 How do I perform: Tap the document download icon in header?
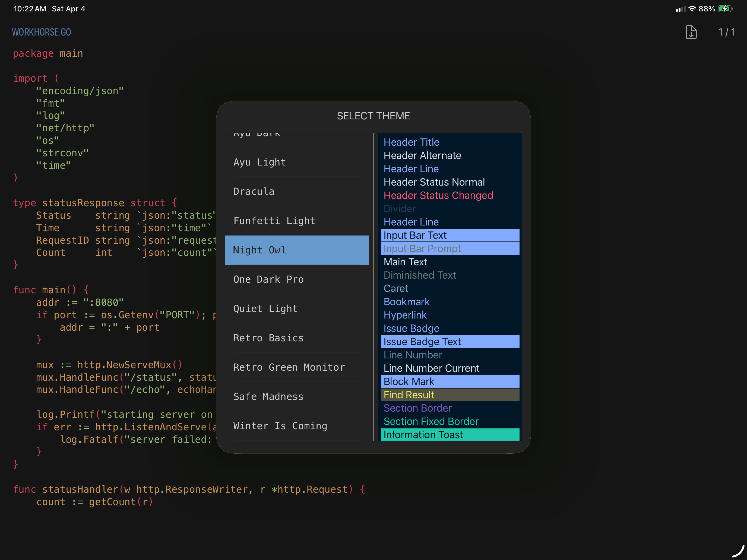coord(691,32)
